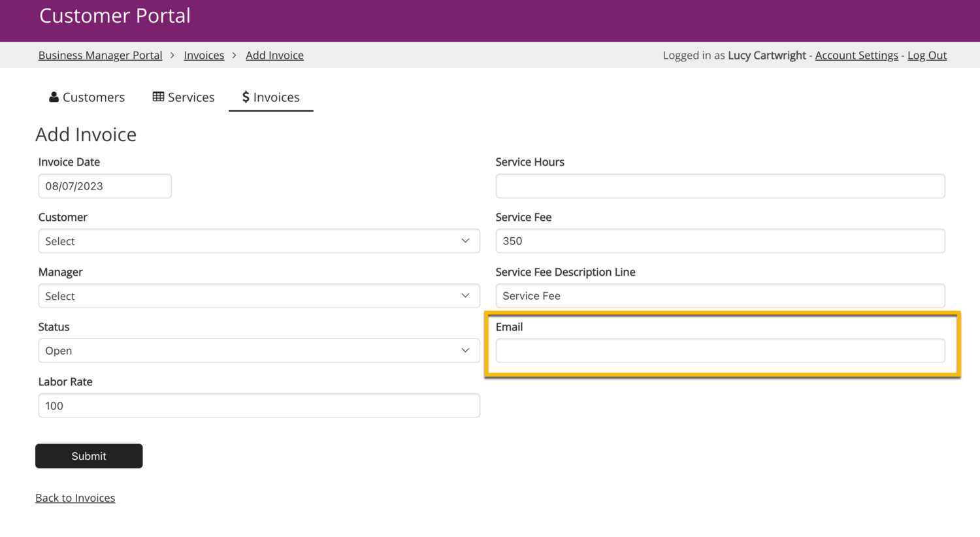Go to Business Manager Portal breadcrumb
980x537 pixels.
coord(100,56)
